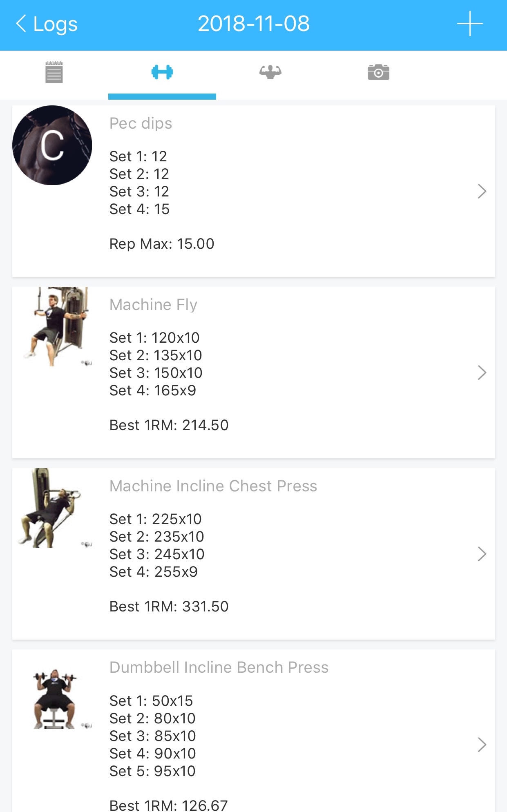The width and height of the screenshot is (507, 812).
Task: Expand Dumbbell Incline Bench Press chevron
Action: [x=482, y=745]
